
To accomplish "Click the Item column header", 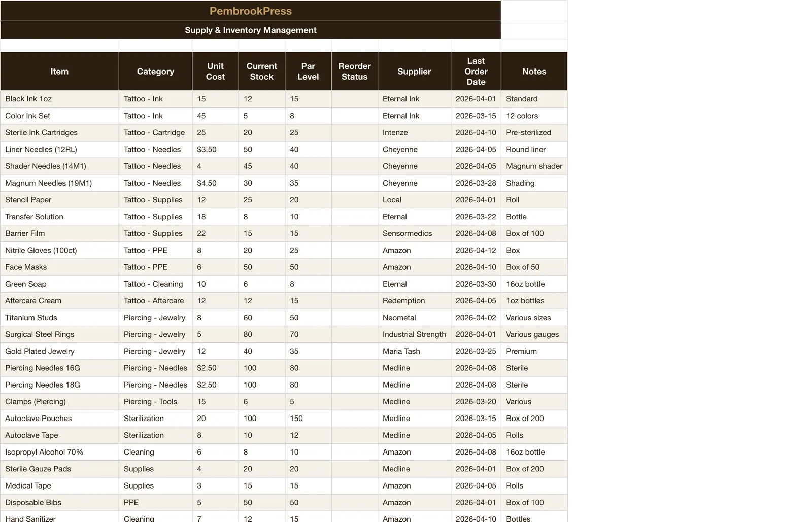I will pyautogui.click(x=59, y=72).
